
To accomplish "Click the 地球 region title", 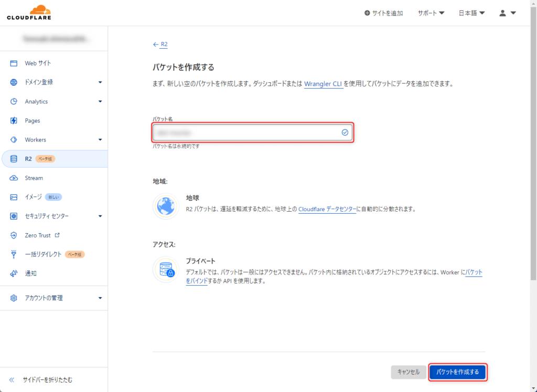I will pos(192,198).
